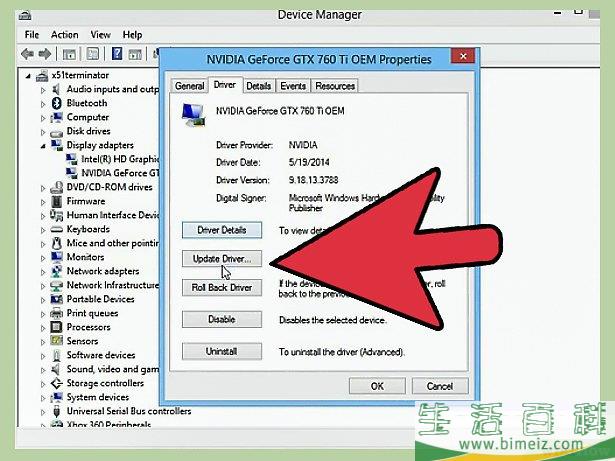Click the Monitors icon
The height and width of the screenshot is (461, 615).
(x=56, y=257)
